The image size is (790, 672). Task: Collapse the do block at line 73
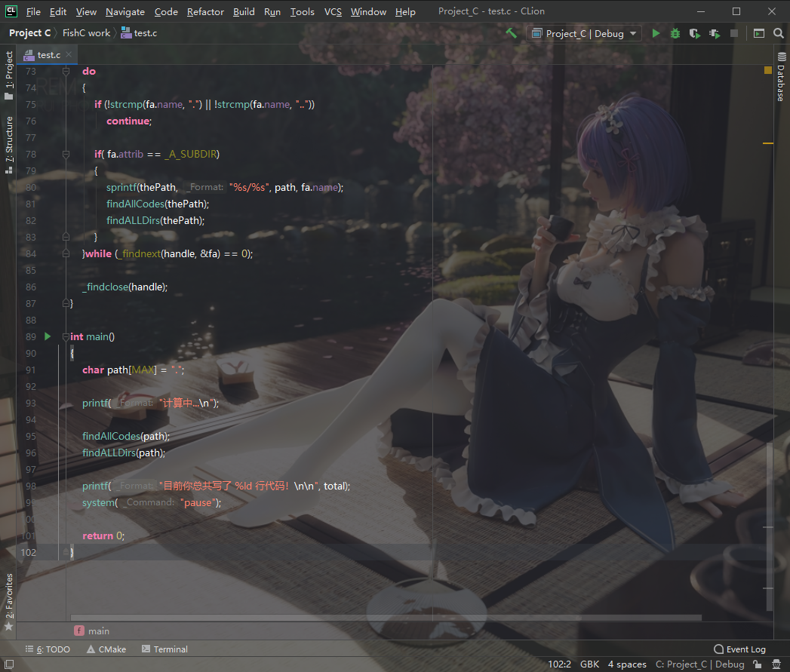[66, 71]
